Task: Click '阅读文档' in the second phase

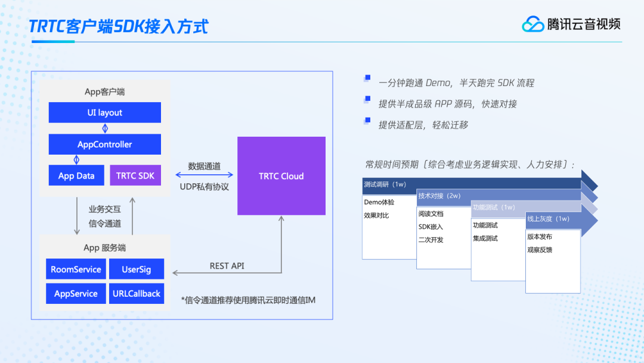Action: click(x=431, y=213)
